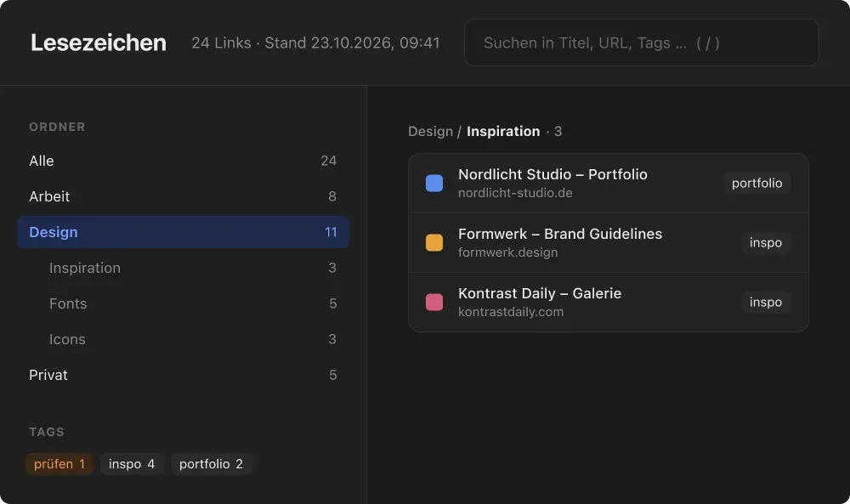Screen dimensions: 850x504
Task: Click the inspo tag on Kontrast Daily row
Action: point(766,303)
